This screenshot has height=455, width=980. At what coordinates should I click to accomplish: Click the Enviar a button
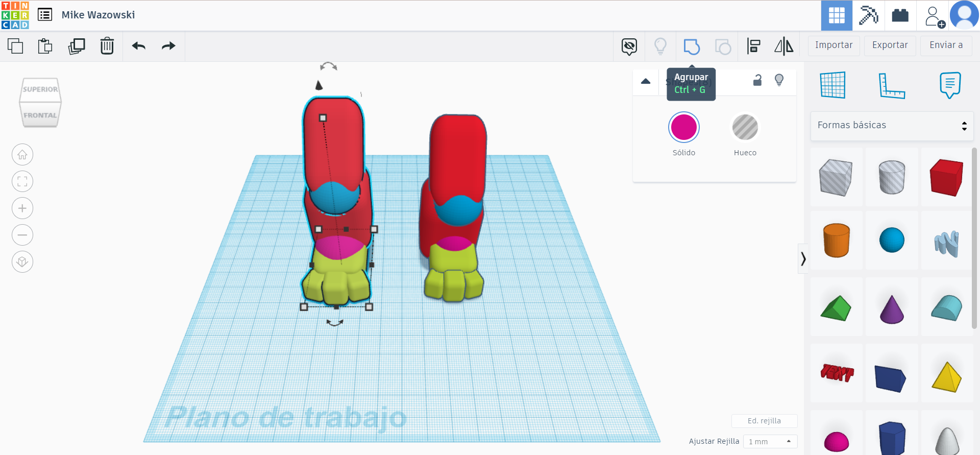tap(946, 45)
